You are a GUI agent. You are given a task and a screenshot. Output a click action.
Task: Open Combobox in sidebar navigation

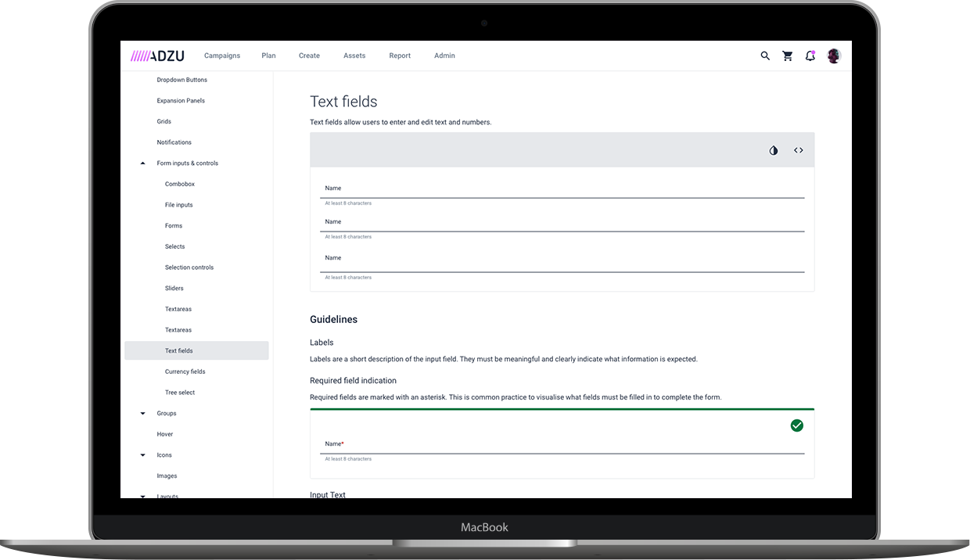click(x=180, y=185)
